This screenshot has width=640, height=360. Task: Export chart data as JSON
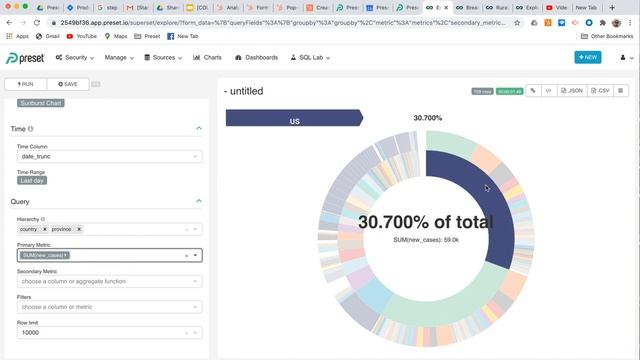[572, 91]
